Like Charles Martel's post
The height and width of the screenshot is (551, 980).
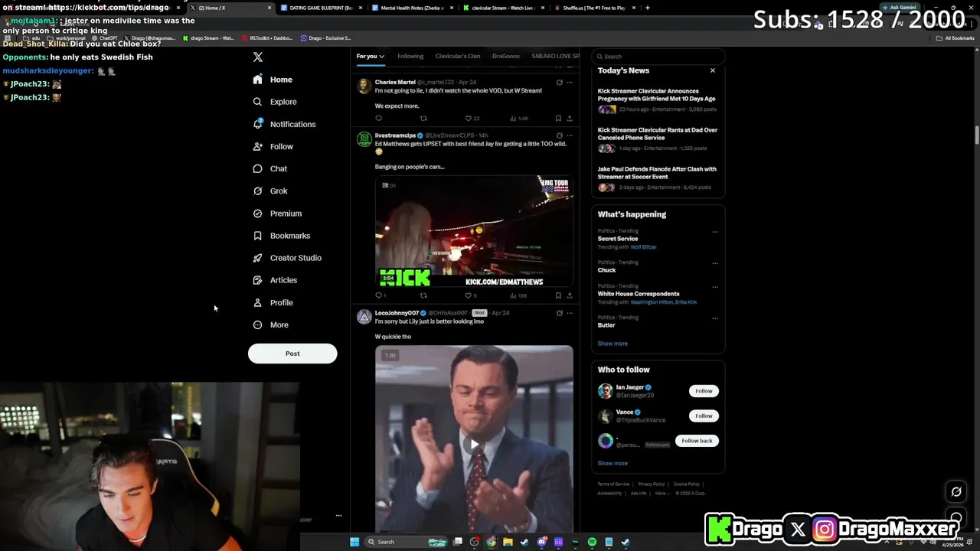pyautogui.click(x=472, y=119)
